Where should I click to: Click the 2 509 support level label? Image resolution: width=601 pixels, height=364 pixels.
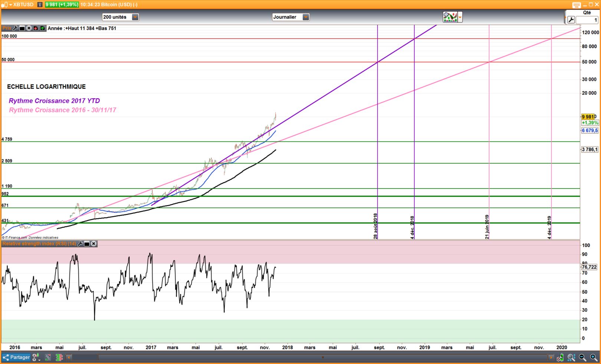pos(7,161)
